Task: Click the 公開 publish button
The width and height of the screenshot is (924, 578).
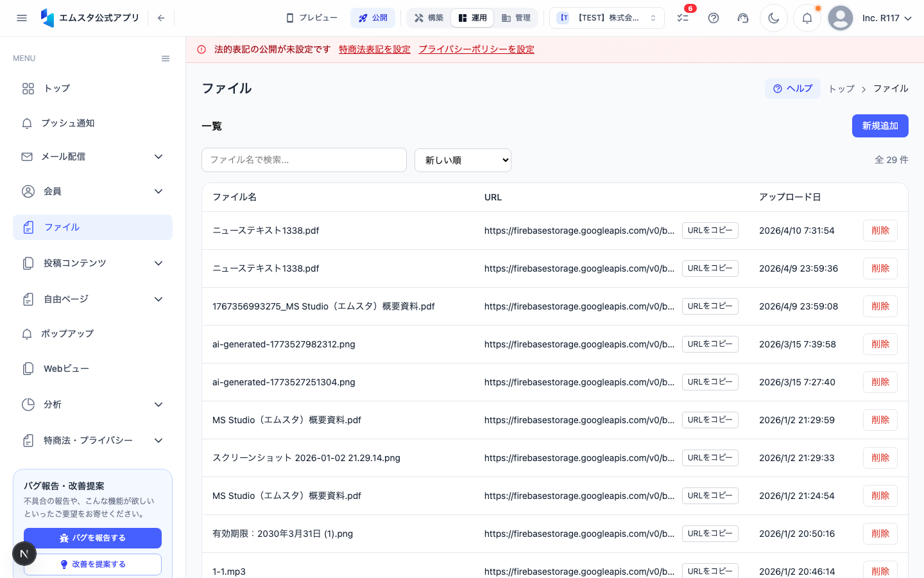Action: [373, 18]
